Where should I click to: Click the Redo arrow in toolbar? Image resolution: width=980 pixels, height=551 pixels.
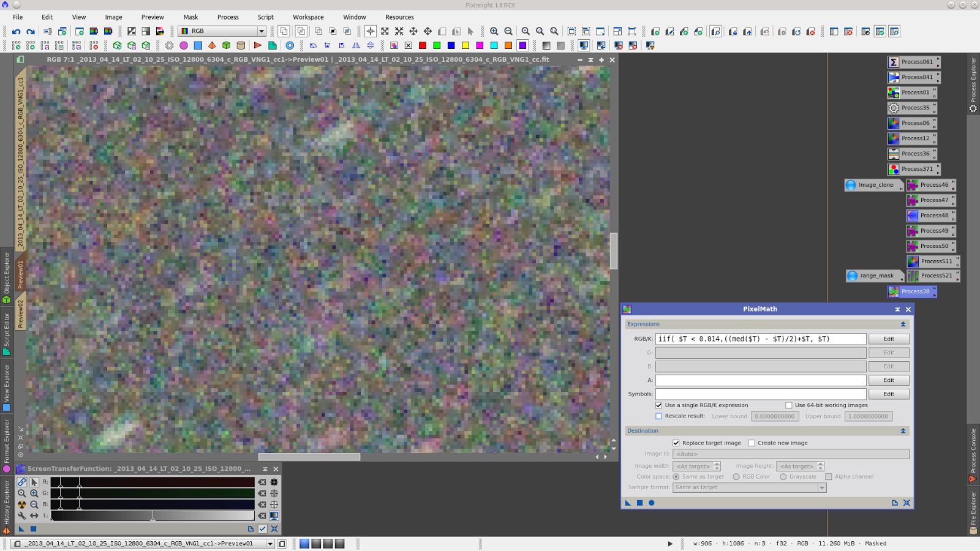tap(30, 31)
